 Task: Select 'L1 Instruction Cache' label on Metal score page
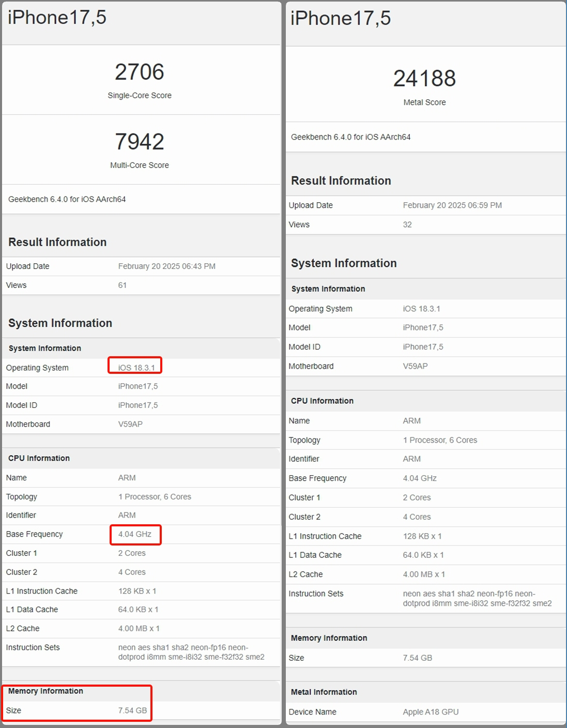tap(325, 536)
